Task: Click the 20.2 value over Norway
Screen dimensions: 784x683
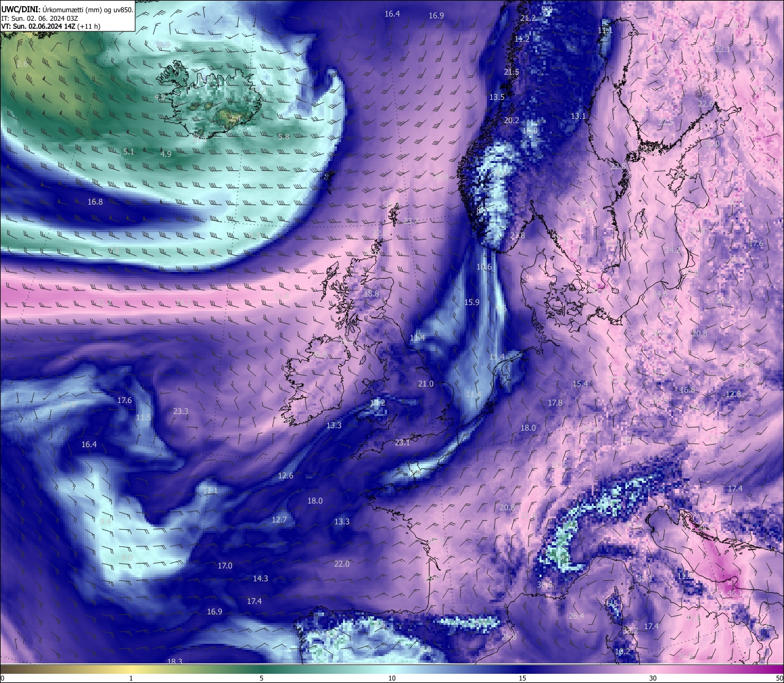Action: pos(511,121)
